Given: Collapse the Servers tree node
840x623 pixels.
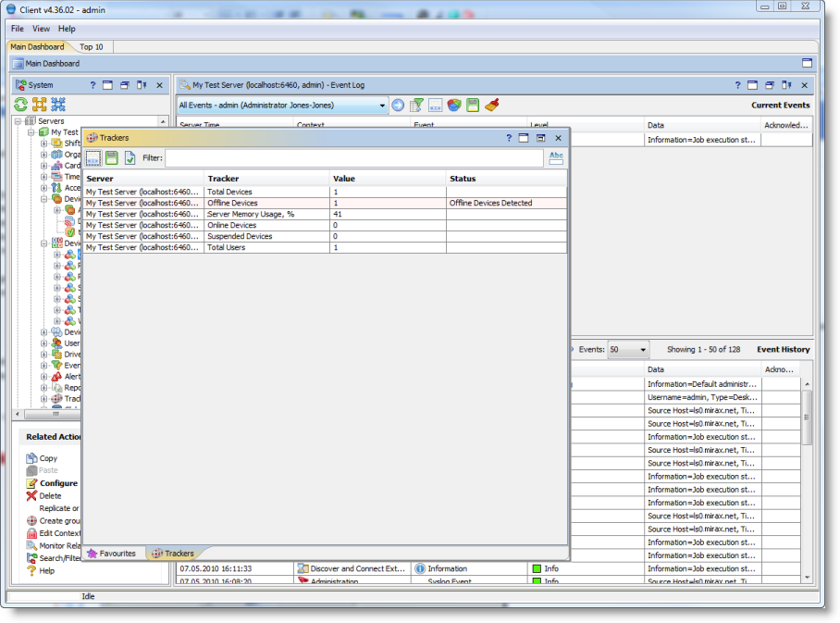Looking at the screenshot, I should tap(19, 121).
